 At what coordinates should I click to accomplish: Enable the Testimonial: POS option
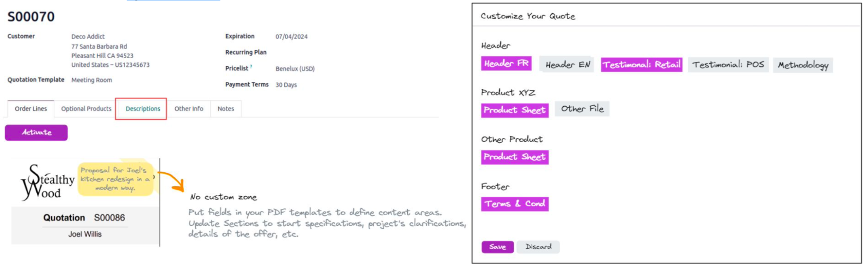pyautogui.click(x=728, y=65)
